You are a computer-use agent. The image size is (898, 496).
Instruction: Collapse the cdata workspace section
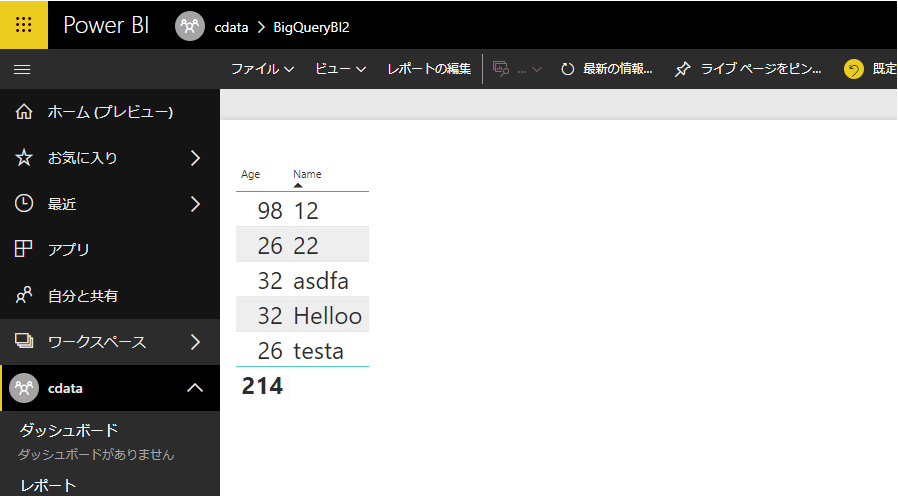coord(195,388)
